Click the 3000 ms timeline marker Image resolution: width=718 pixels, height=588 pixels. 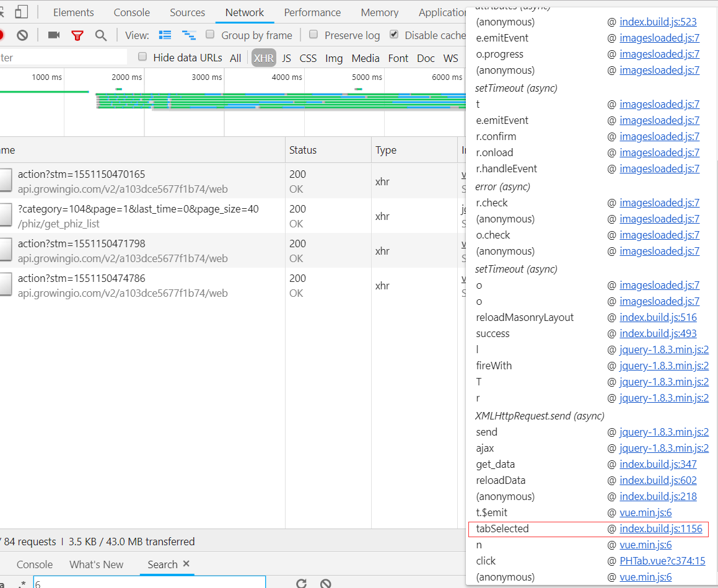click(206, 77)
